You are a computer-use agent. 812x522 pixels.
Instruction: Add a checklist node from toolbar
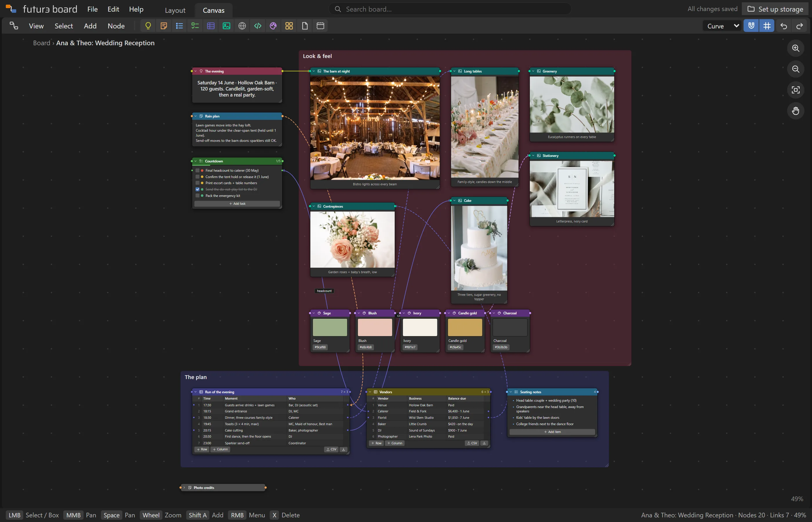pyautogui.click(x=195, y=26)
